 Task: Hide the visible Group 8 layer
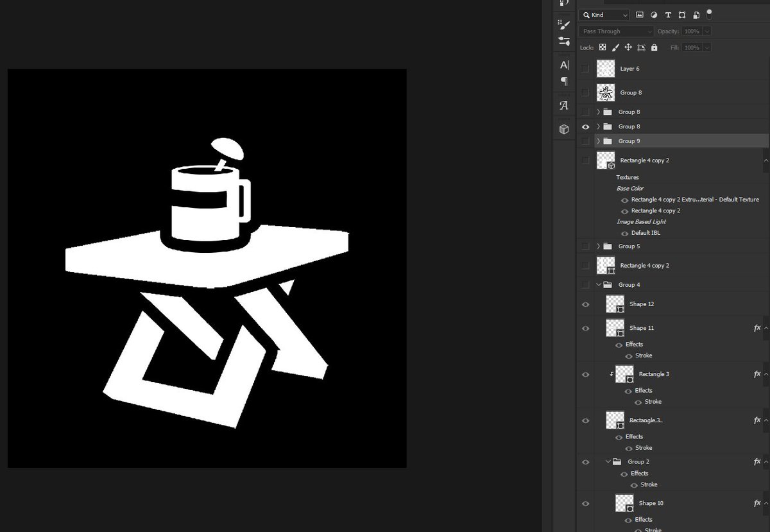[x=585, y=126]
